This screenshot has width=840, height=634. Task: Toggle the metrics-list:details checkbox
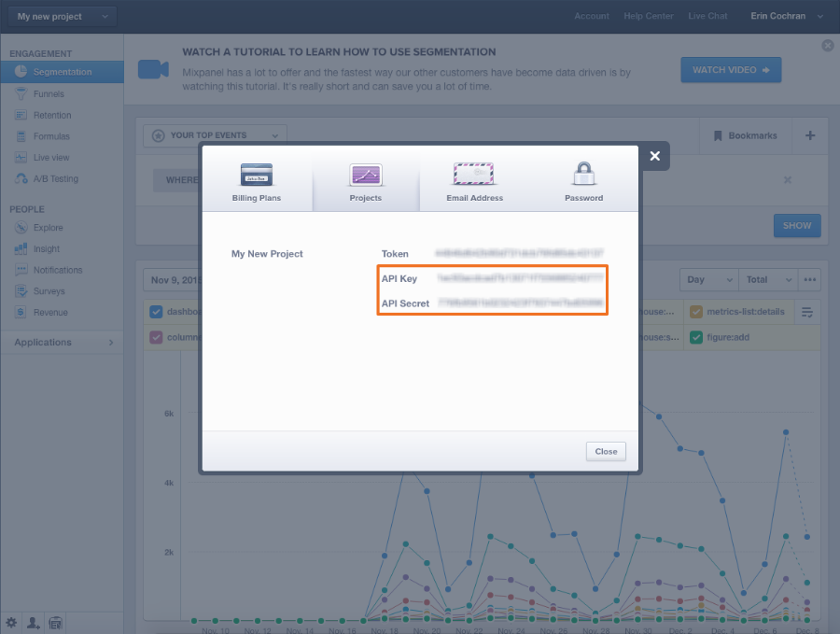pyautogui.click(x=696, y=312)
